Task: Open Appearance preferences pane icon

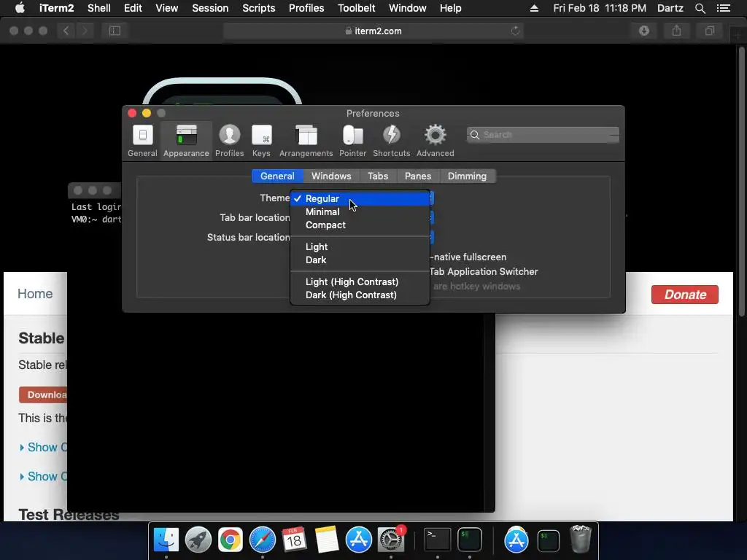Action: coord(186,141)
